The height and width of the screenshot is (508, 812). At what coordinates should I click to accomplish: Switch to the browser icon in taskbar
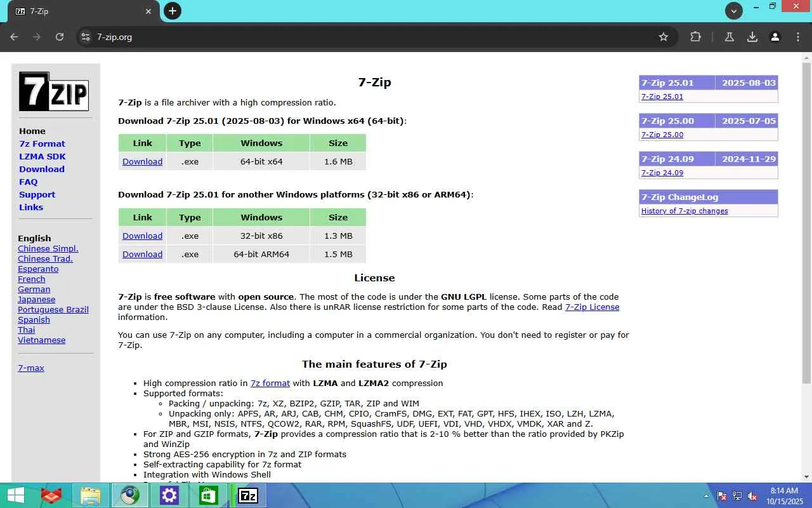pyautogui.click(x=130, y=495)
